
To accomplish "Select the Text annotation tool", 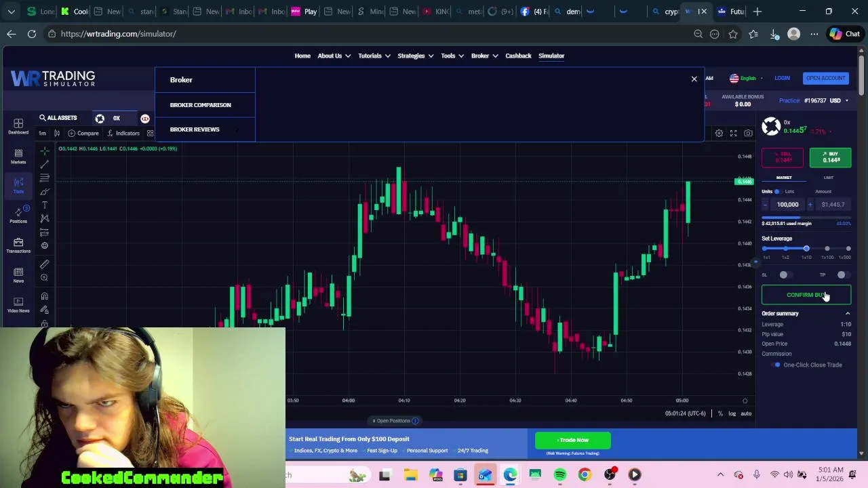I will pyautogui.click(x=44, y=205).
